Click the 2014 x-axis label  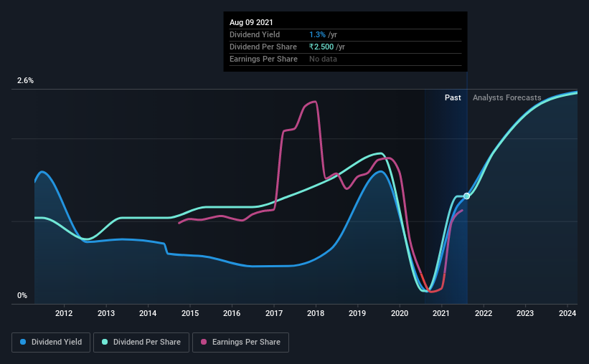click(148, 313)
